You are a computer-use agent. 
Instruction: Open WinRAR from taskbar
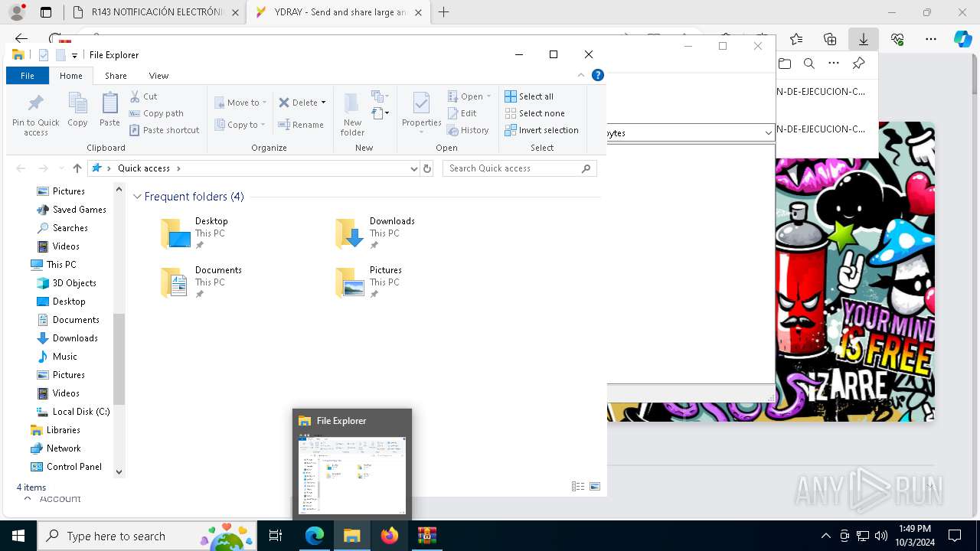coord(427,536)
